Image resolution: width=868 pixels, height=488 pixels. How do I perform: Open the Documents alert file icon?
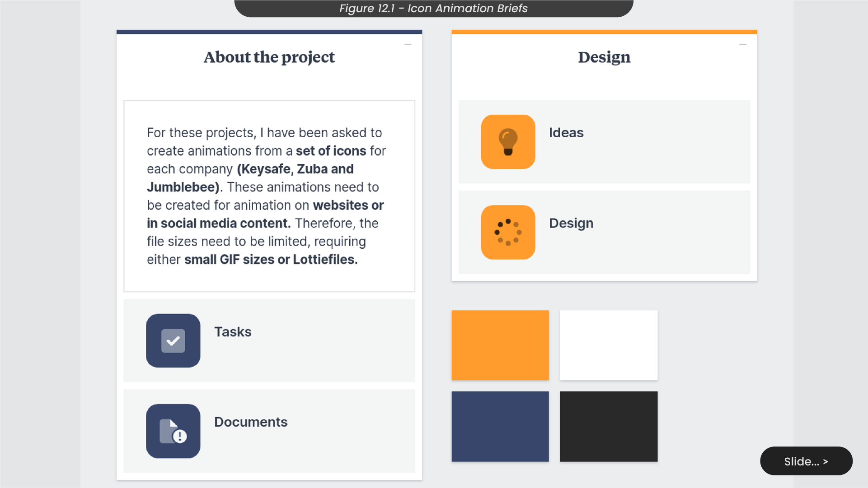pyautogui.click(x=173, y=431)
